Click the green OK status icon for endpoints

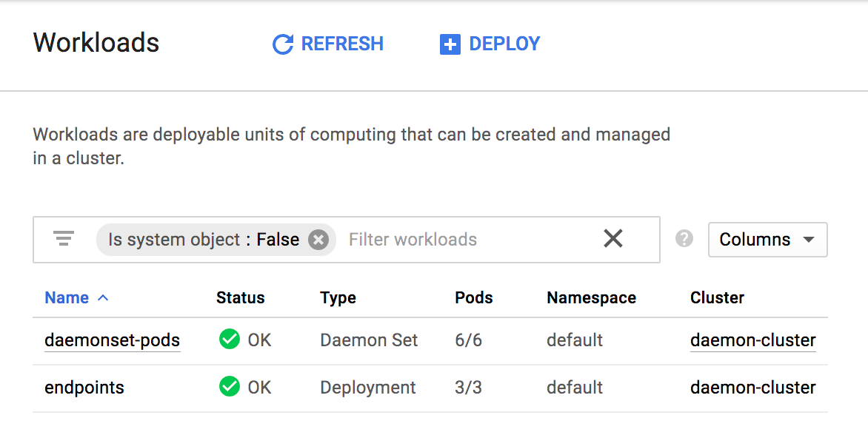pyautogui.click(x=230, y=387)
